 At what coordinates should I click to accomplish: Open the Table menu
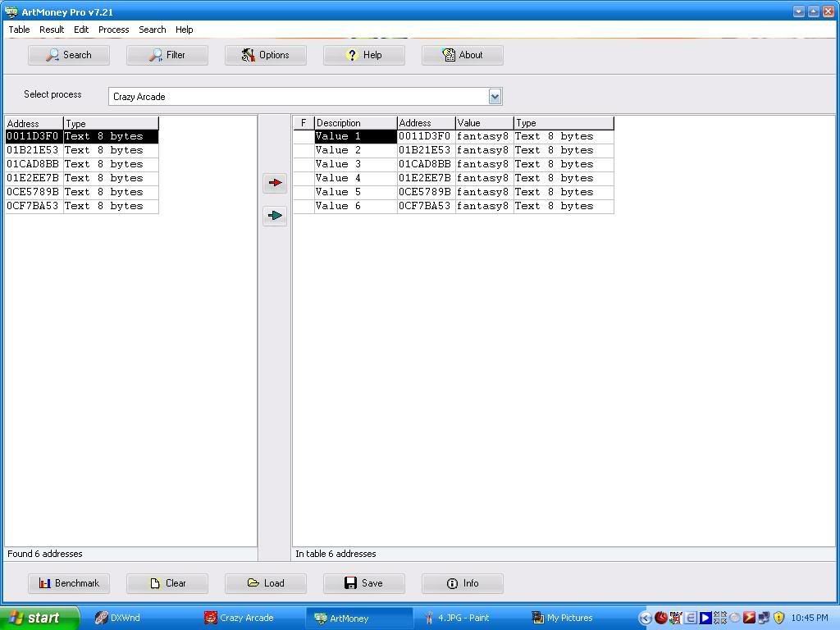[x=20, y=30]
